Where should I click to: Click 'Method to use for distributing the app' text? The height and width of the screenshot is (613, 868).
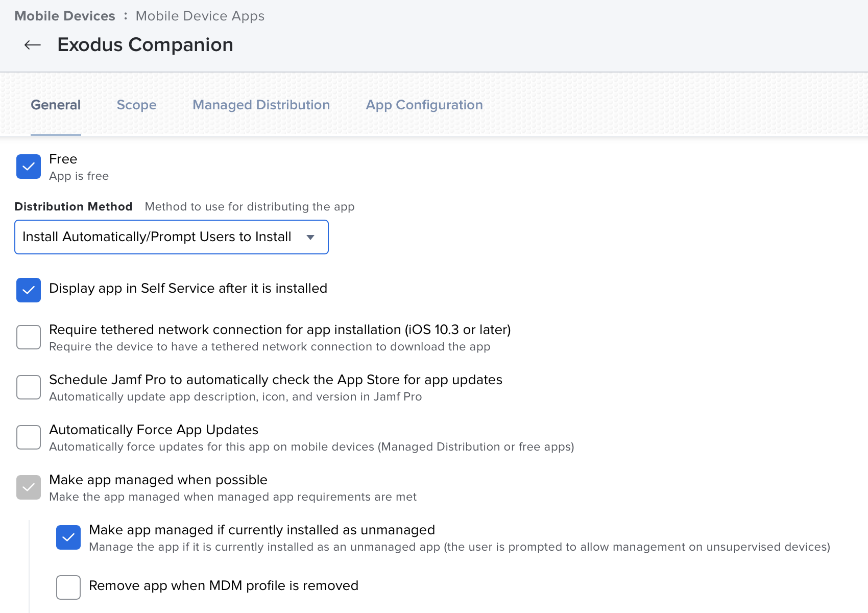pos(250,207)
